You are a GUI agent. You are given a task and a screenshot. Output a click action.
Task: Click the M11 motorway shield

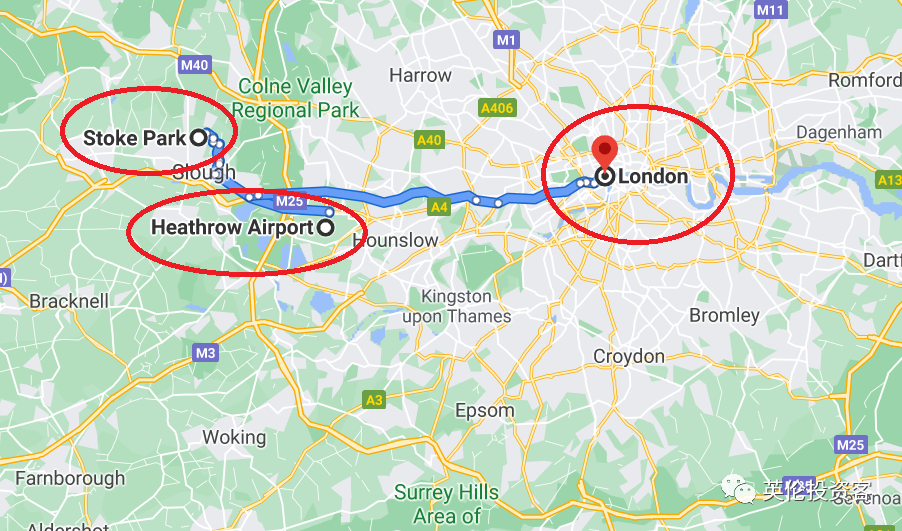770,10
